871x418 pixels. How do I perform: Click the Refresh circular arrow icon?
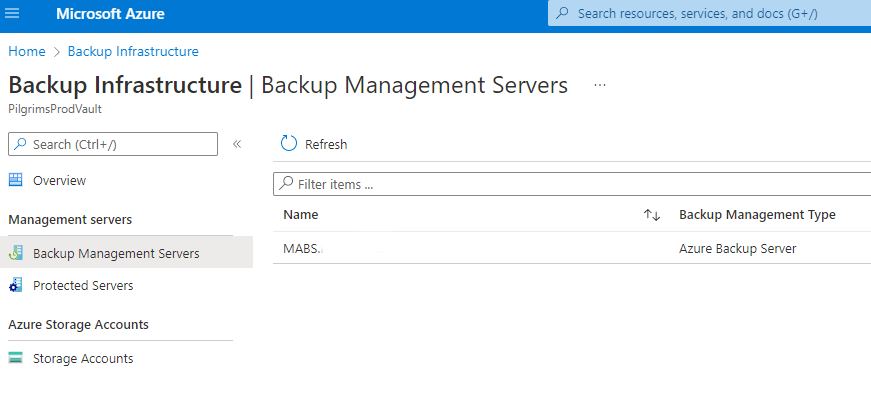click(x=289, y=143)
